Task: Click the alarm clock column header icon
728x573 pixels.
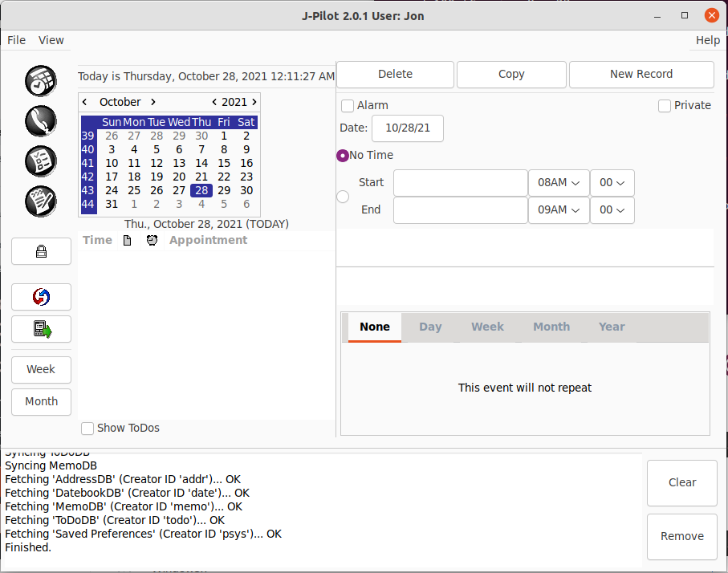Action: (x=152, y=240)
